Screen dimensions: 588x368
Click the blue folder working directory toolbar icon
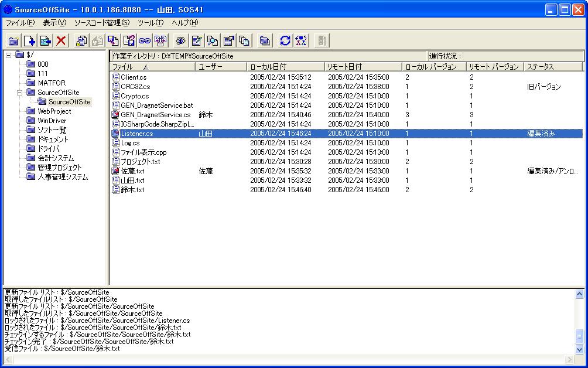tap(265, 40)
